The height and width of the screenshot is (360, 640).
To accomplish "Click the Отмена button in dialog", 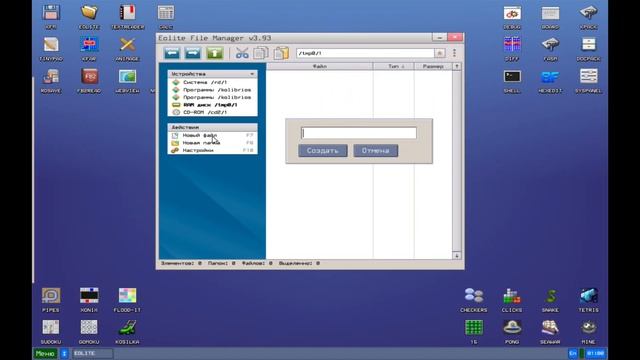I will [x=376, y=151].
